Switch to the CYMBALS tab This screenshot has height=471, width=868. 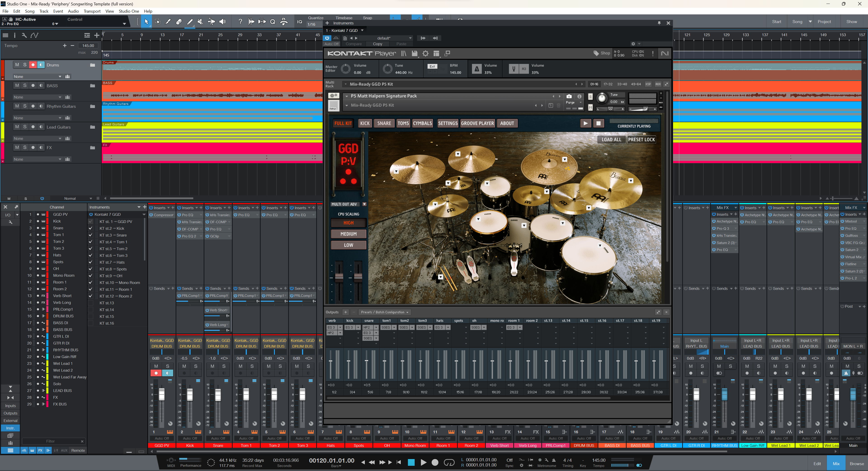pos(422,123)
